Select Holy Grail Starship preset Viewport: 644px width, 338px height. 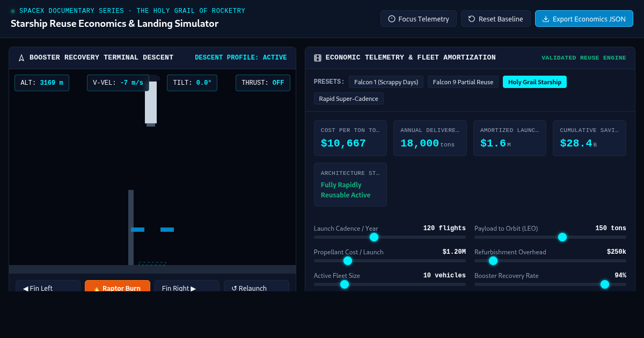point(535,82)
